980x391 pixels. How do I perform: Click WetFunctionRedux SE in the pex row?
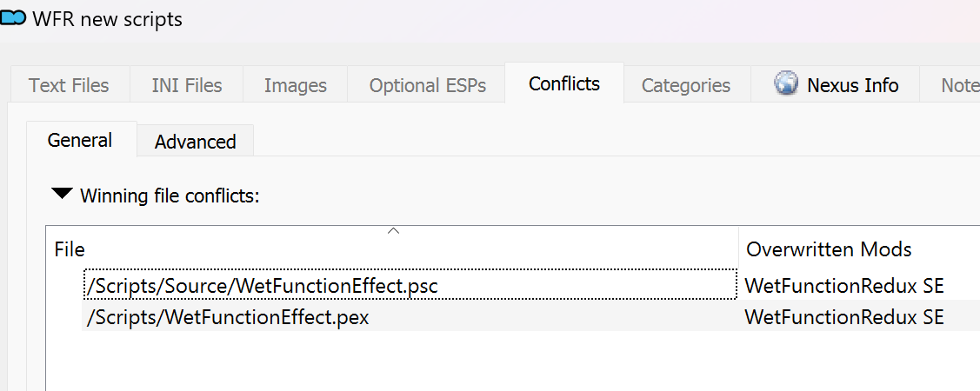843,316
